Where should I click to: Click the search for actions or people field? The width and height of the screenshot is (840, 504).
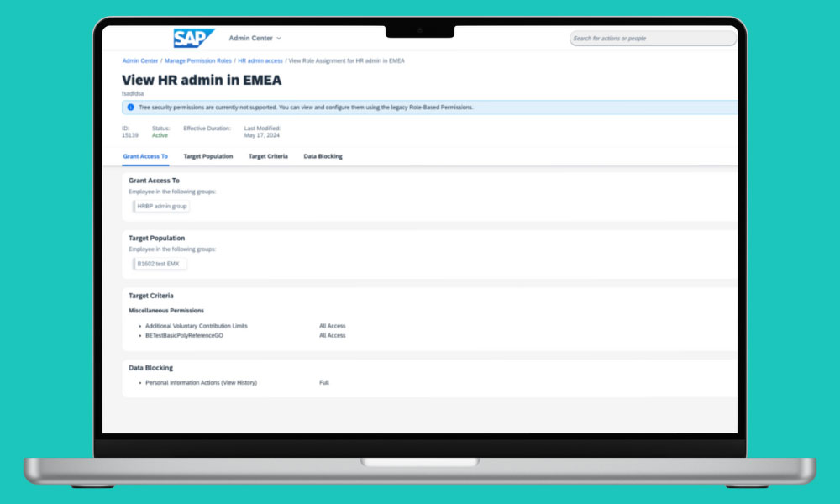tap(653, 39)
